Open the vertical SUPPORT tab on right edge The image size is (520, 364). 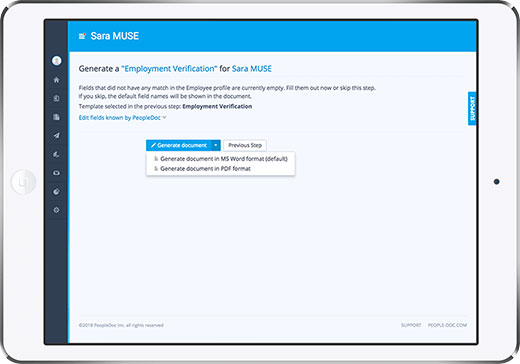coord(472,109)
